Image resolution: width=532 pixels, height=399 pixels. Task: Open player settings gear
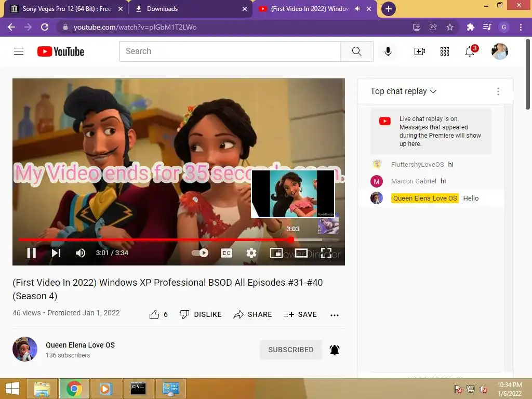click(251, 253)
